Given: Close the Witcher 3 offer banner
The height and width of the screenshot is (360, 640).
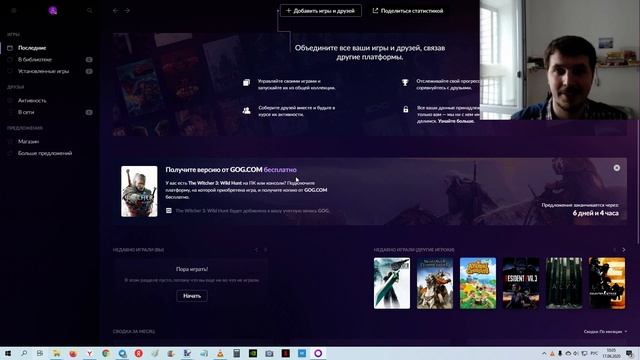Looking at the screenshot, I should point(616,168).
